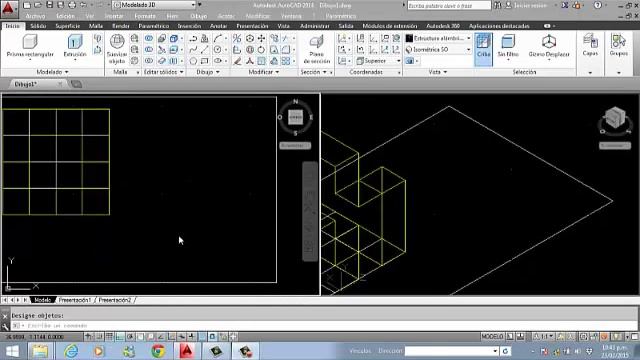Click the New drawing icon in quick access toolbar
This screenshot has width=640, height=360.
[27, 5]
